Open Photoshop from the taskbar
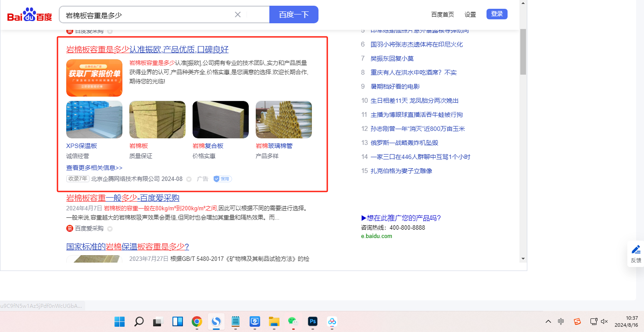The image size is (644, 332). point(312,321)
